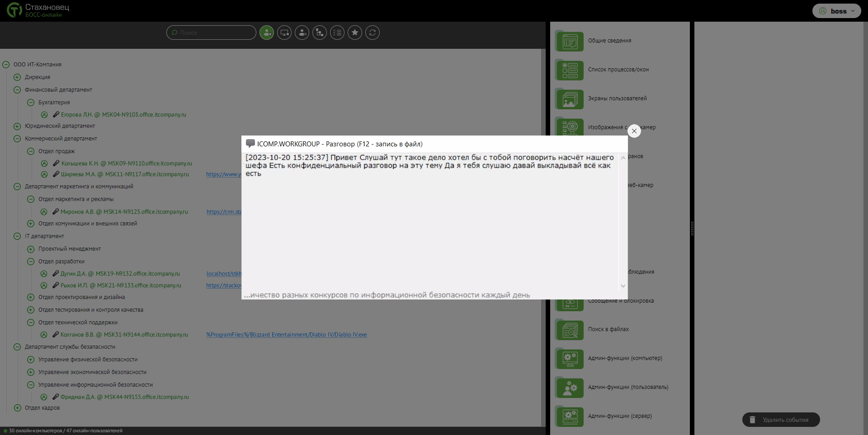The image size is (868, 435).
Task: Click the star favorites icon
Action: 355,33
